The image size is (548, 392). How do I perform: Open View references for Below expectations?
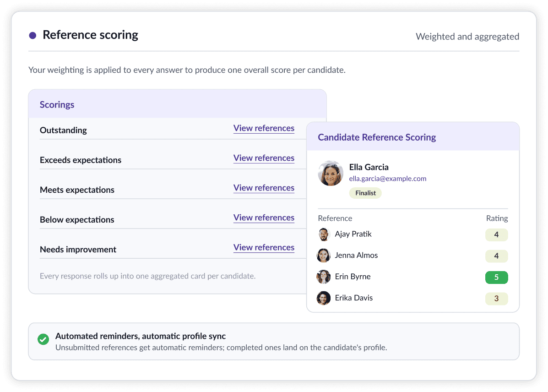(264, 218)
